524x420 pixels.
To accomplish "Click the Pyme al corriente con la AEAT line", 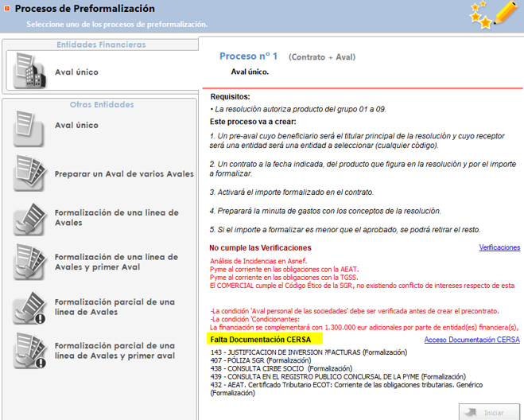I will (285, 270).
